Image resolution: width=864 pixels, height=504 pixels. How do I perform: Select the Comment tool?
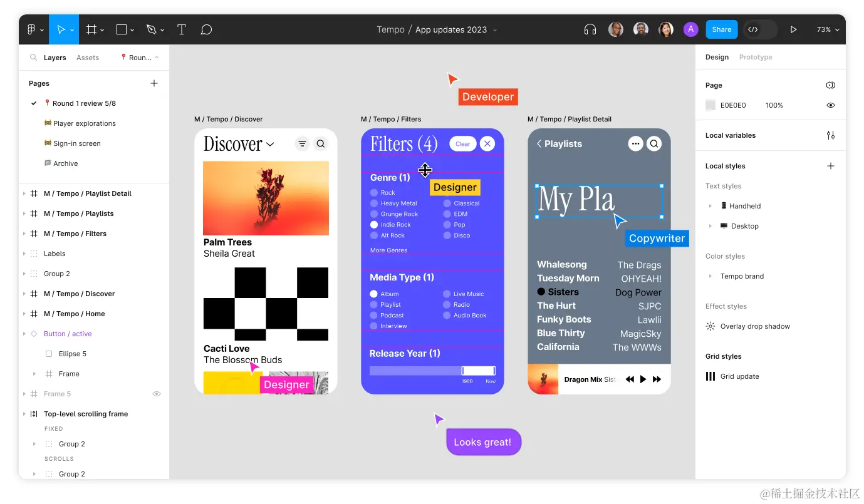tap(206, 29)
